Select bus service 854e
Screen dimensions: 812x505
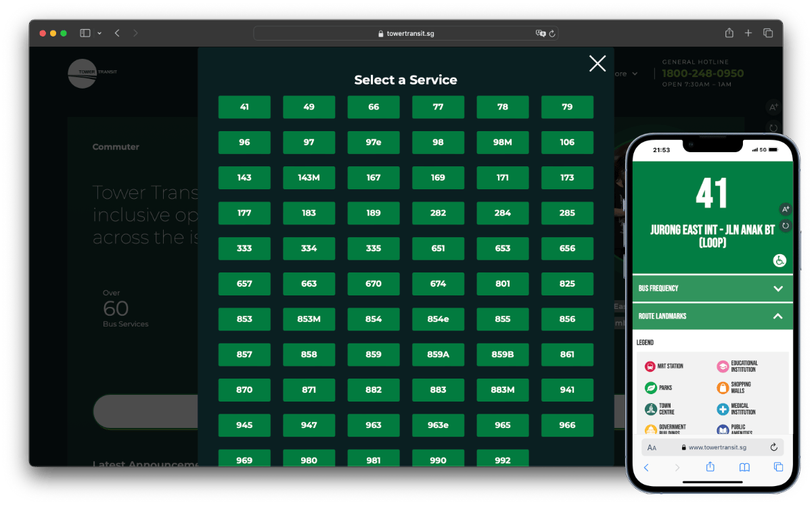tap(438, 319)
